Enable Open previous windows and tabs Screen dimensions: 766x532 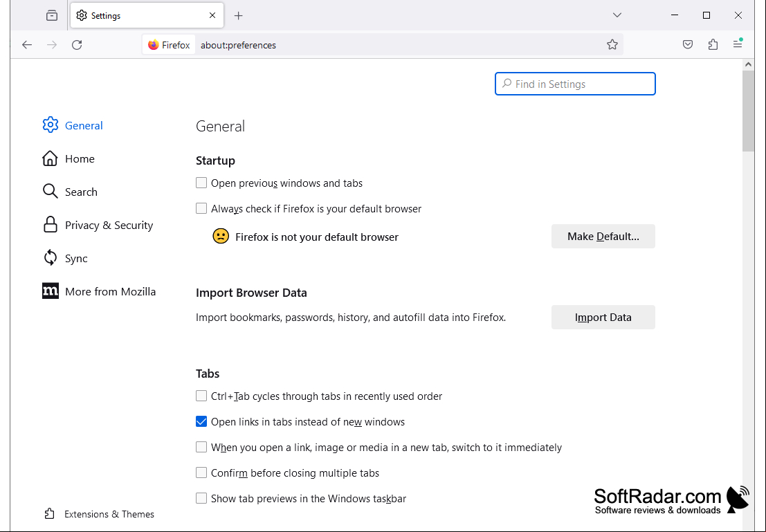coord(201,183)
